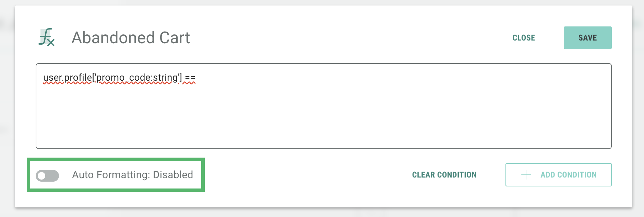
Task: Click the word 'Disabled' in formatting label
Action: pos(173,175)
